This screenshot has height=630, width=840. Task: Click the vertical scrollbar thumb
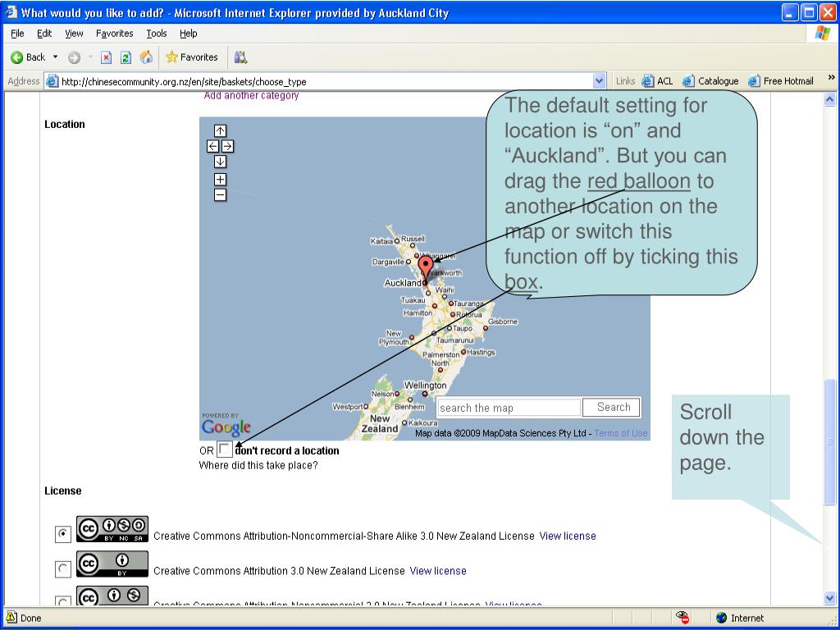tap(830, 442)
